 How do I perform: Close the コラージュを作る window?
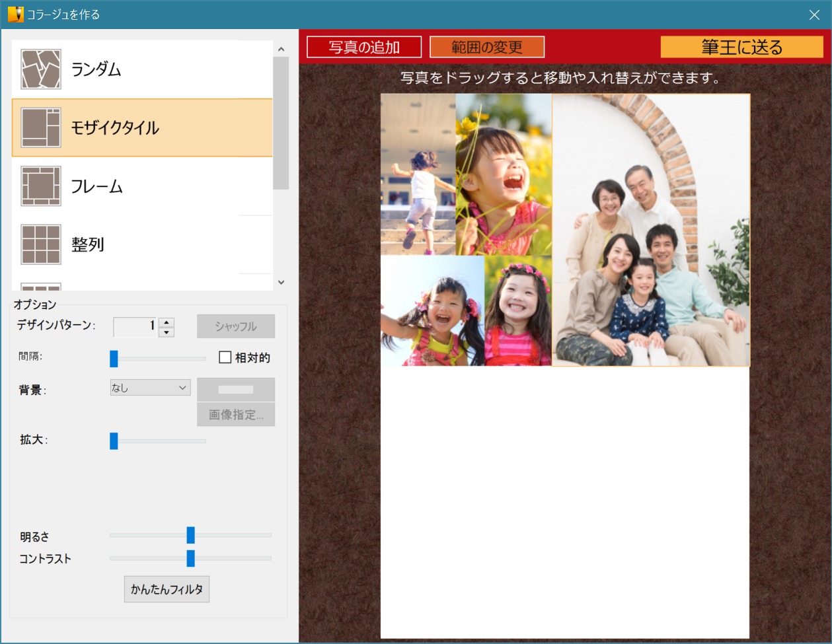(814, 15)
